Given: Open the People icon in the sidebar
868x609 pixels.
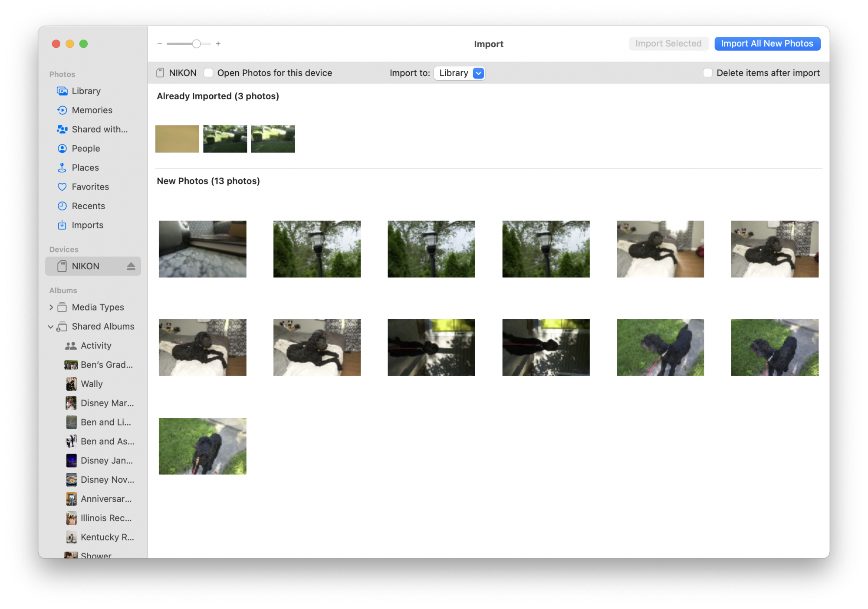Looking at the screenshot, I should click(x=62, y=148).
